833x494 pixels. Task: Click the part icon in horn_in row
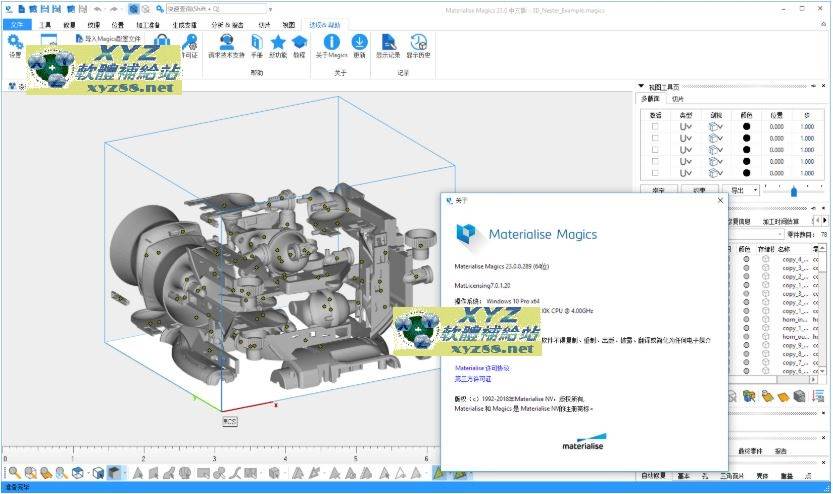tap(765, 319)
